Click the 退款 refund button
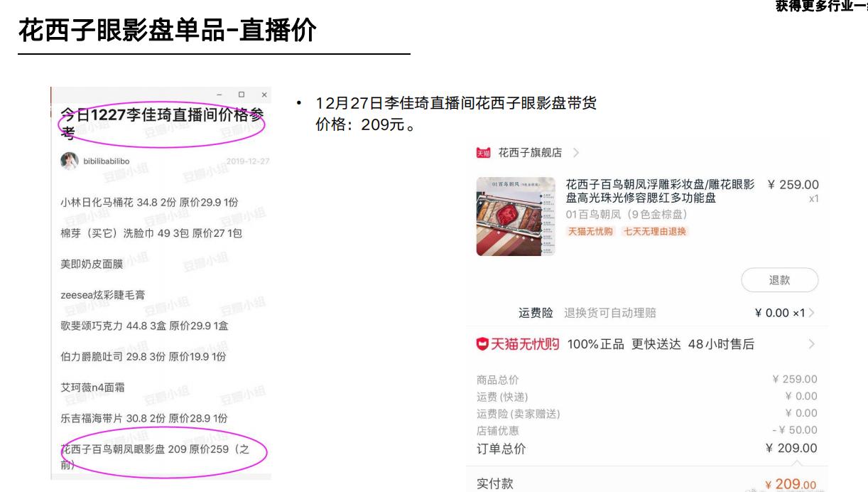Viewport: 868px width, 492px height. 779,280
